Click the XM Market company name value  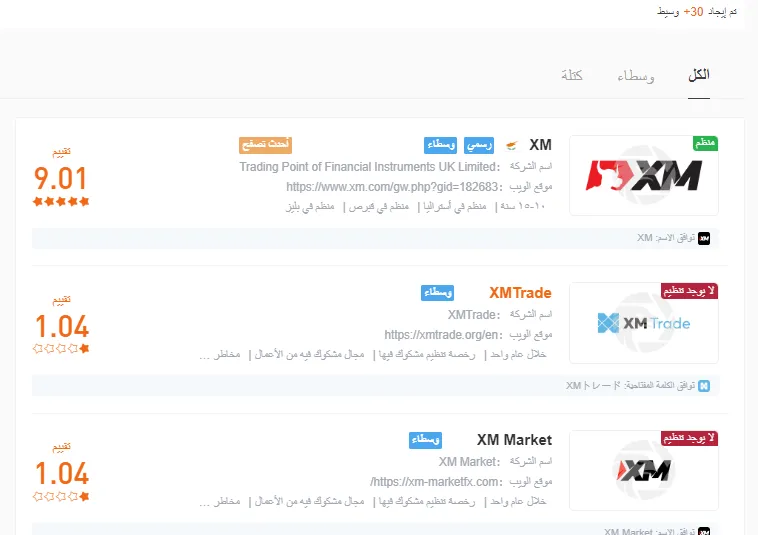[469, 462]
